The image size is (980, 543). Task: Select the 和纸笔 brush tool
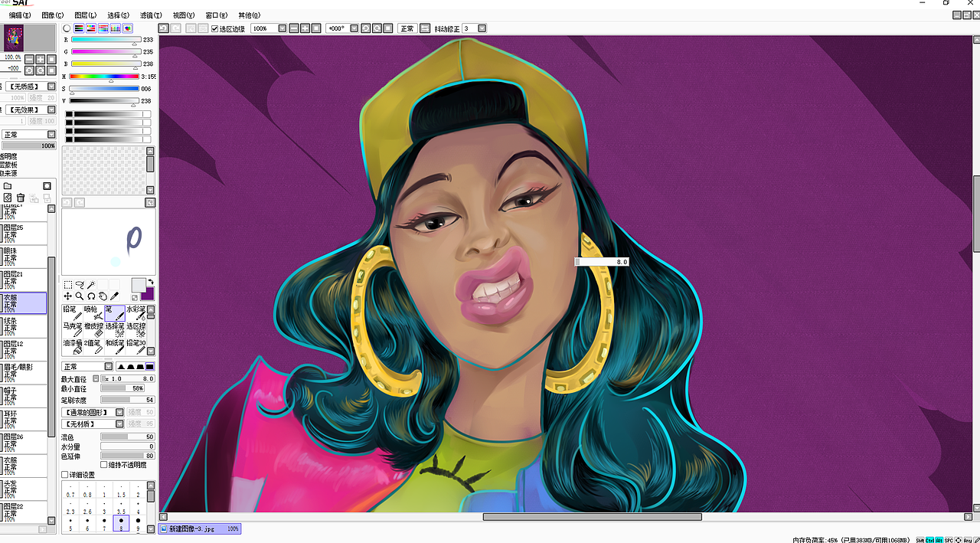114,346
